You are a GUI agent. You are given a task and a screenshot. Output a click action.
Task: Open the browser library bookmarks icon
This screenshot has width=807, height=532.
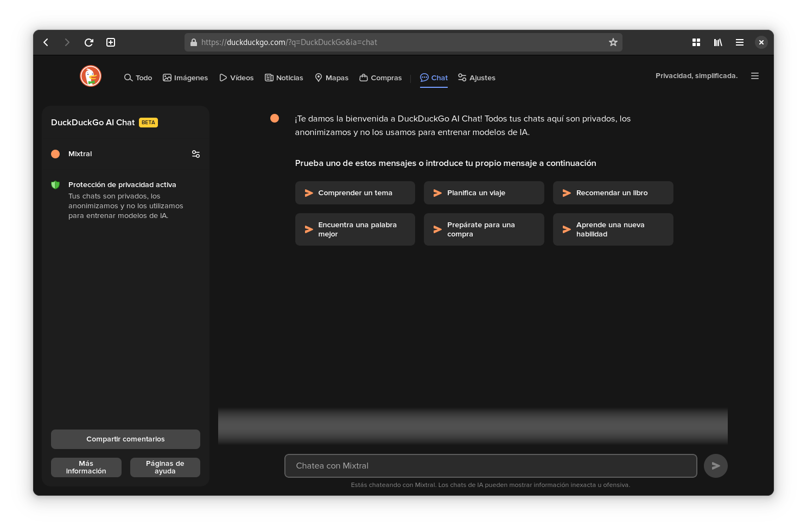pos(718,42)
